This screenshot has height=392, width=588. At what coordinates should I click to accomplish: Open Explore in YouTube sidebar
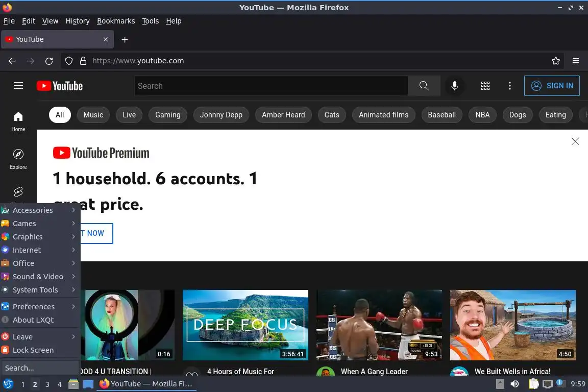click(x=18, y=159)
